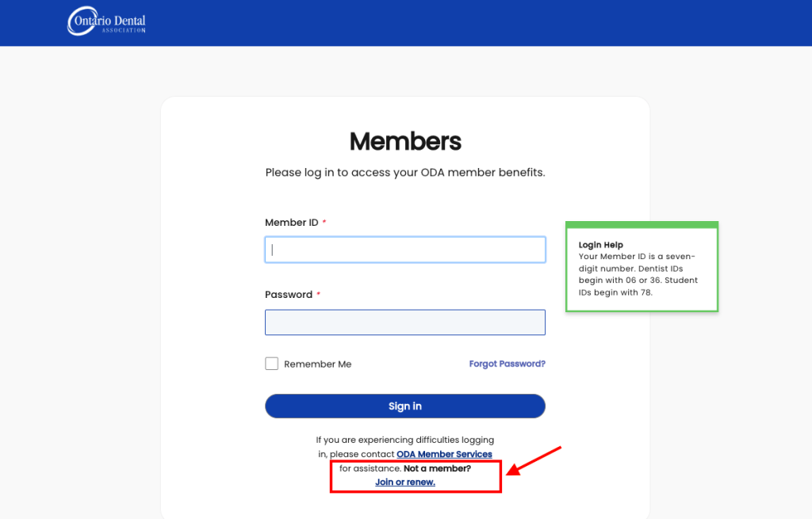Viewport: 812px width, 519px height.
Task: Click the red asterisk beside Member ID
Action: click(x=324, y=222)
